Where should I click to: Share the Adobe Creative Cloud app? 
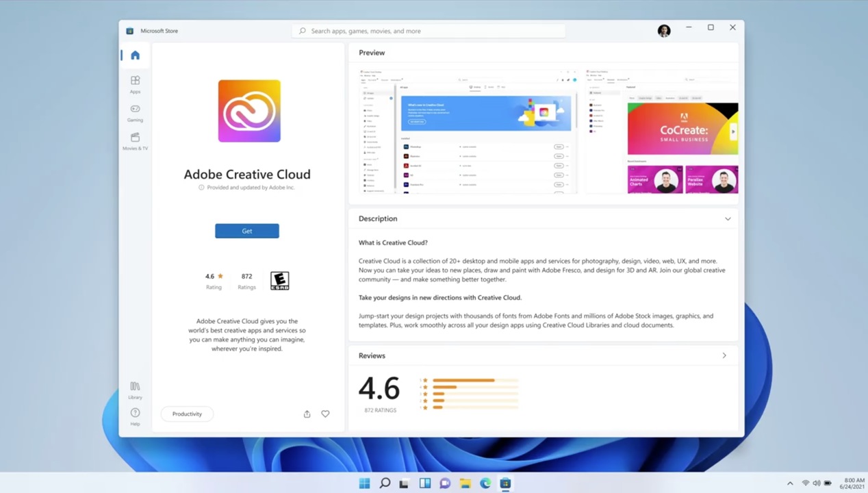[x=307, y=414]
